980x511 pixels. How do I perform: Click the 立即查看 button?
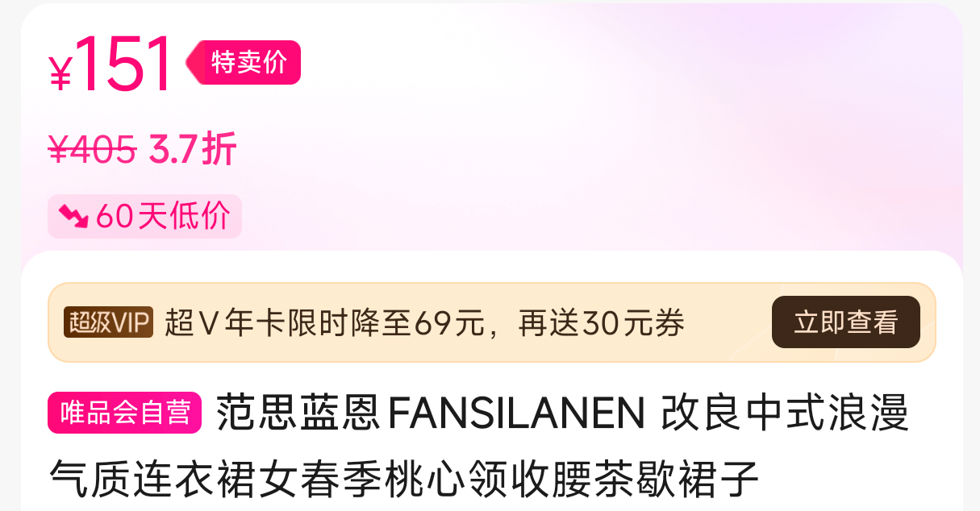[845, 322]
